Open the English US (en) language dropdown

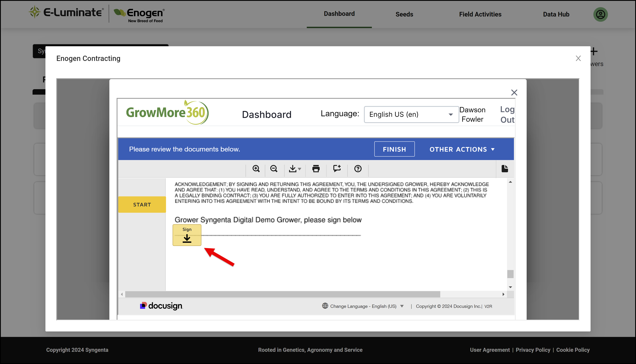pyautogui.click(x=411, y=114)
